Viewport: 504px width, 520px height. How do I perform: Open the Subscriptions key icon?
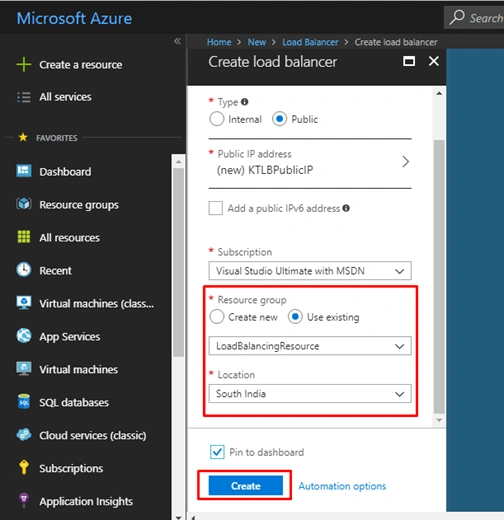click(24, 467)
